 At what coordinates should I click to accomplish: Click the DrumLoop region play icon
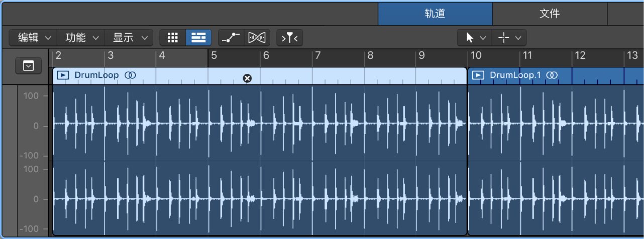[x=63, y=75]
